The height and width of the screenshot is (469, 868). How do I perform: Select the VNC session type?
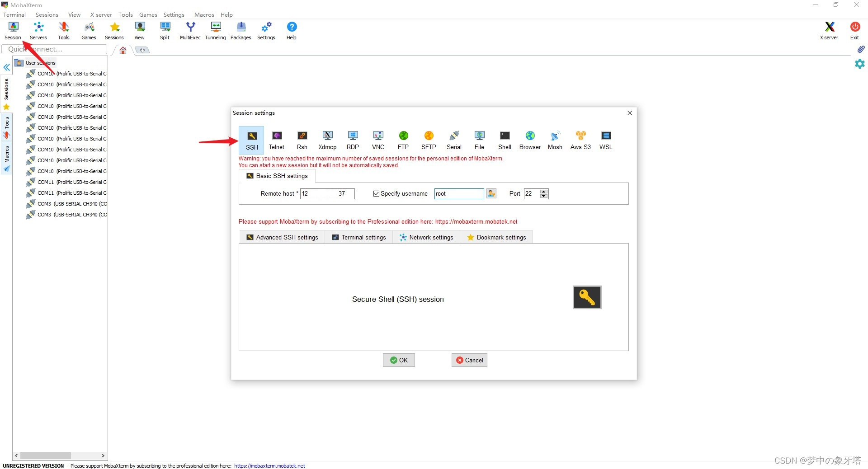point(378,141)
